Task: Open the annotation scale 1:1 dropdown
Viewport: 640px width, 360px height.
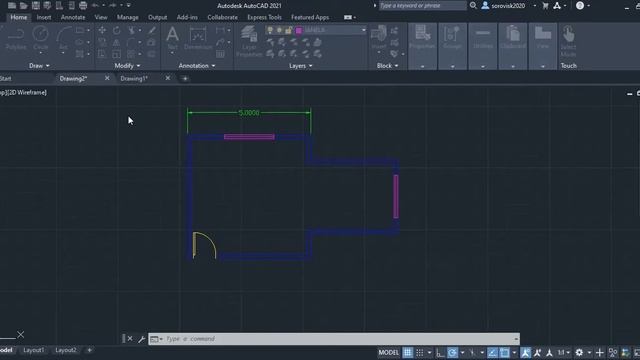Action: coord(564,352)
